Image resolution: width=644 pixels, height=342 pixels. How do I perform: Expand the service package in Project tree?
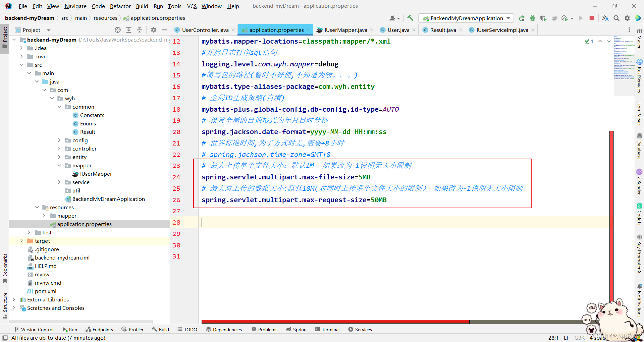coord(59,182)
